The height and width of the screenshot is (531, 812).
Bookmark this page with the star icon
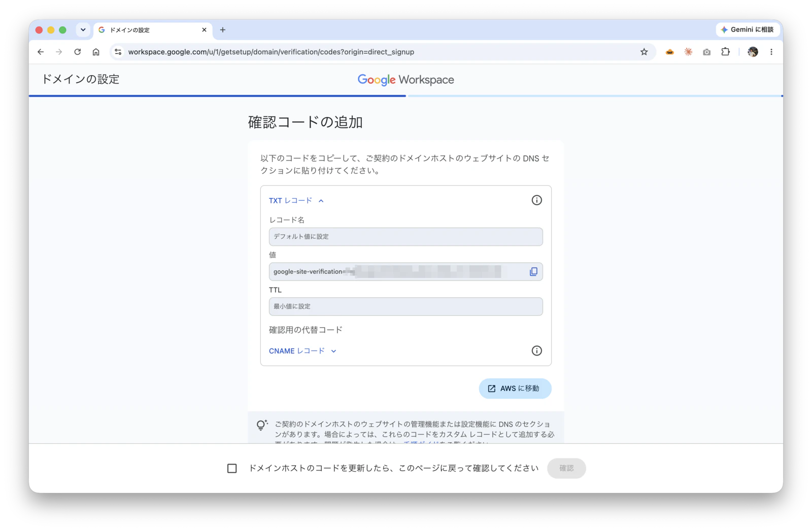[644, 52]
